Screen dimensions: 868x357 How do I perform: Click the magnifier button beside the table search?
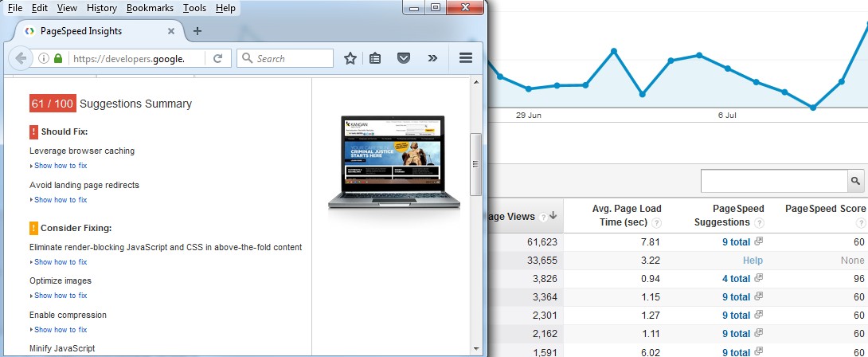857,181
